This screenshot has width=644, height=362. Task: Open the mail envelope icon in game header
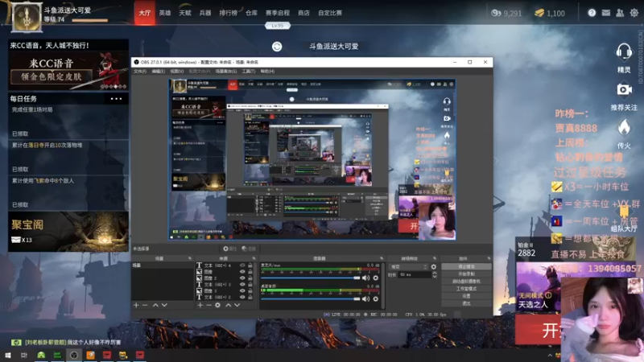[x=606, y=13]
